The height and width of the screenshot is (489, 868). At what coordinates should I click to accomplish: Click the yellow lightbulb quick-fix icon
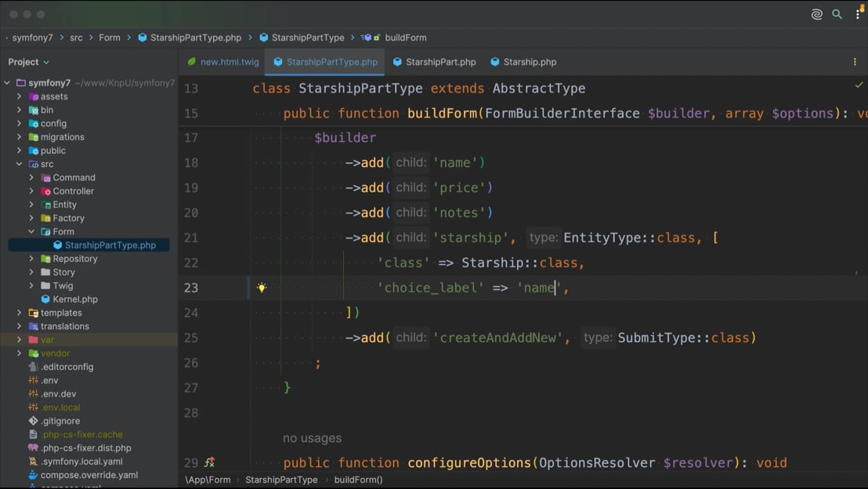pos(262,288)
